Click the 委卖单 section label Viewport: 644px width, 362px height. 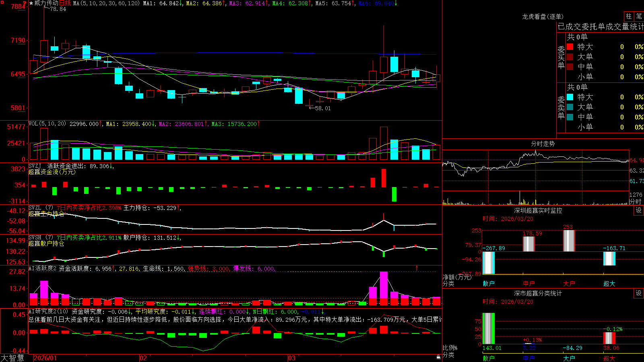(561, 107)
